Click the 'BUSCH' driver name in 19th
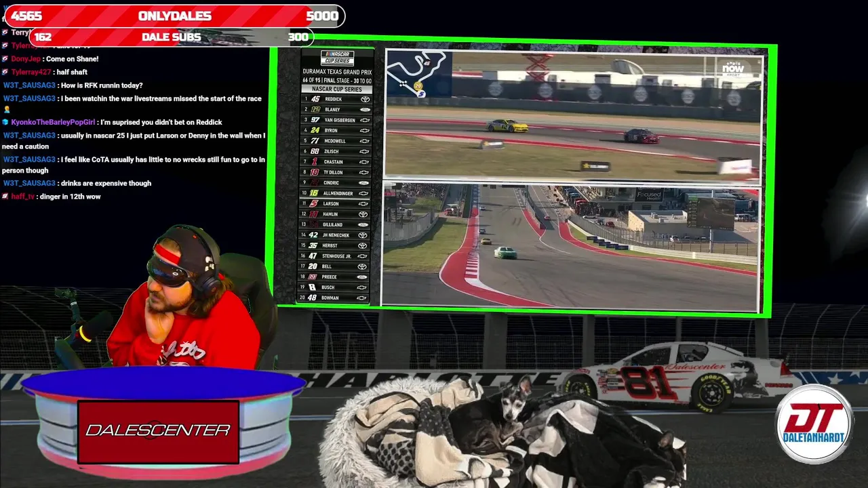Image resolution: width=868 pixels, height=488 pixels. pyautogui.click(x=328, y=287)
